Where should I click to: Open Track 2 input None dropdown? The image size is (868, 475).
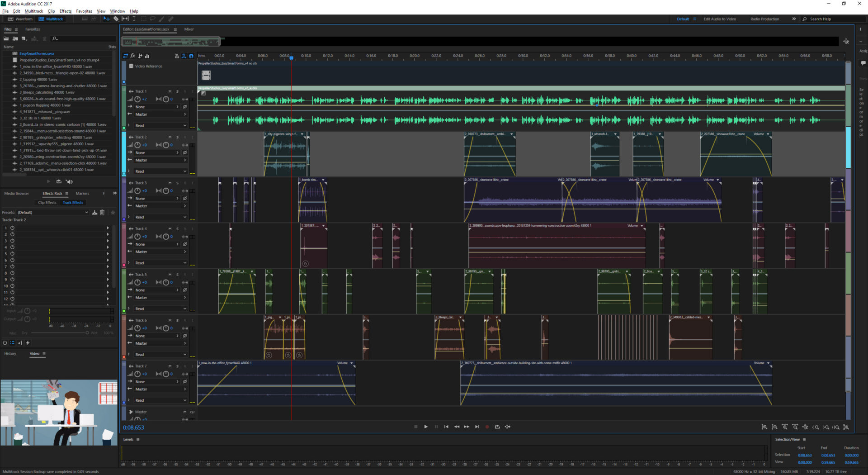pos(157,153)
